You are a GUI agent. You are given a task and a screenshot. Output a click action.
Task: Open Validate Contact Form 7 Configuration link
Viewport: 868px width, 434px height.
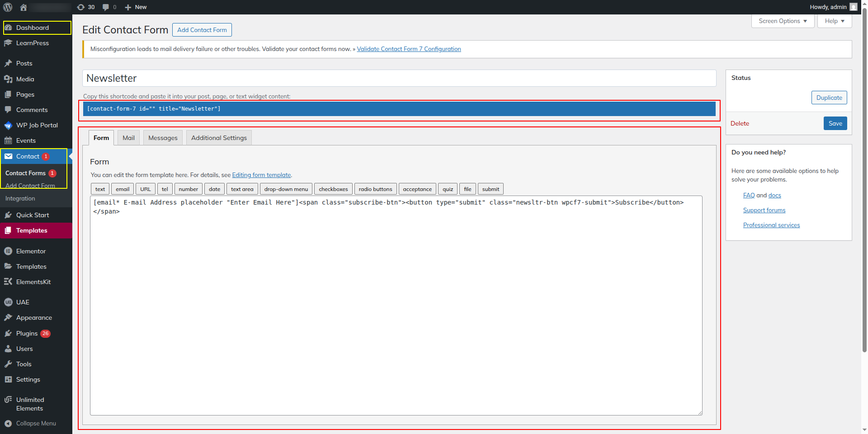(409, 49)
